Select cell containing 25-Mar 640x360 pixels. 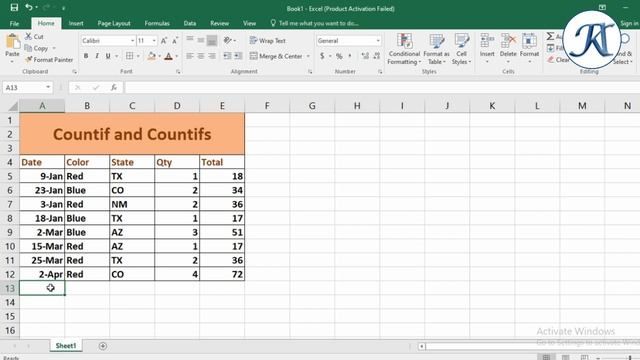(x=42, y=260)
